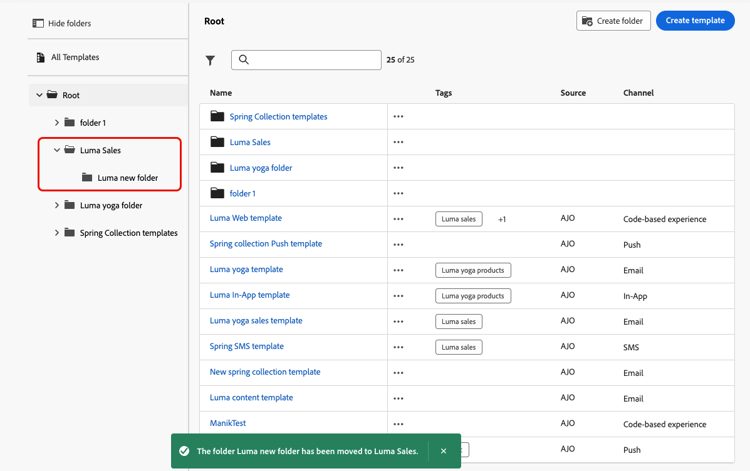Screen dimensions: 750x471
Task: Click ellipsis menu for Luma yoga template
Action: pos(398,270)
